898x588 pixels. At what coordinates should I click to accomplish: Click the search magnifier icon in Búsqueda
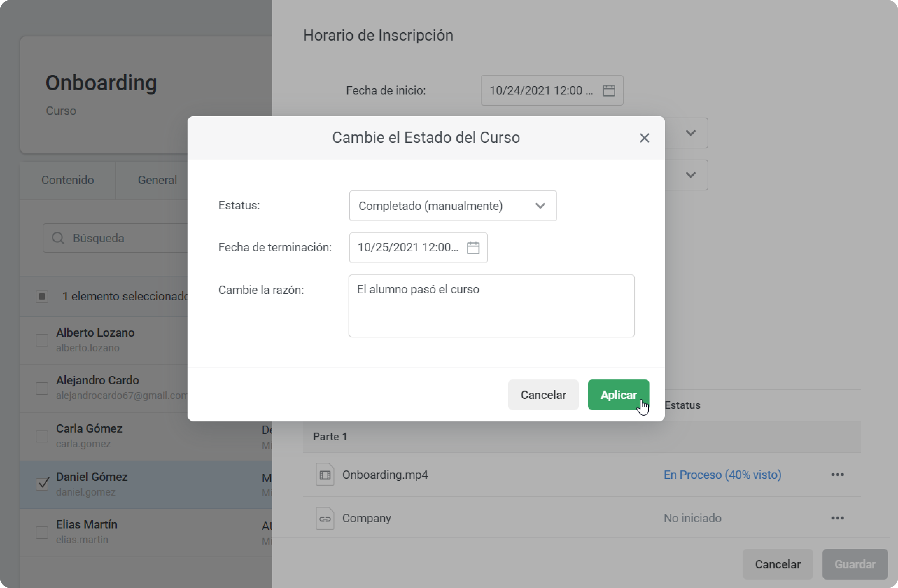(x=58, y=238)
